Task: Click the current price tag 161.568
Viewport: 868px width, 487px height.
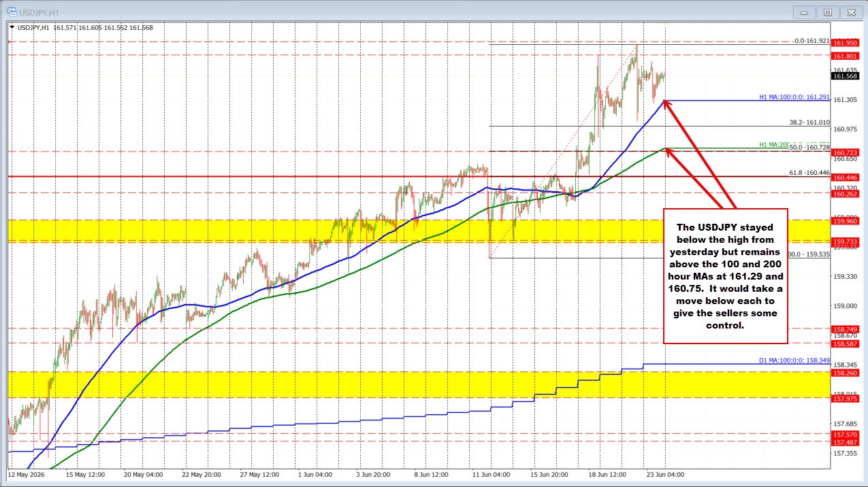Action: (x=846, y=76)
